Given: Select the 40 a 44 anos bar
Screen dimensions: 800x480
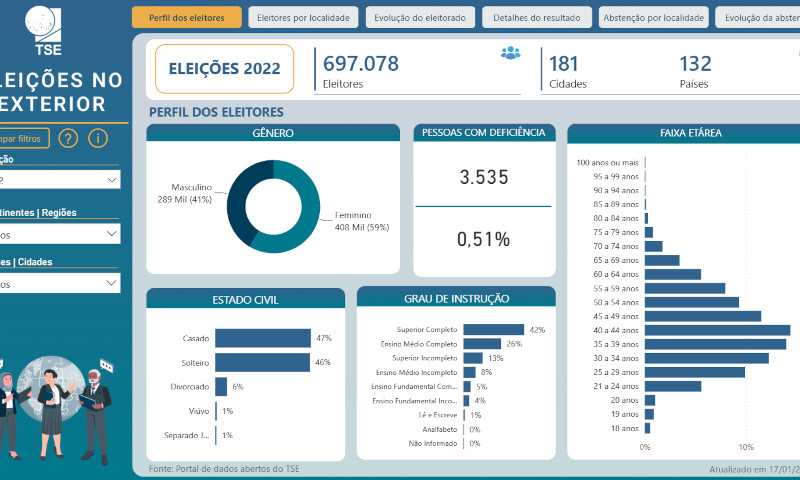Looking at the screenshot, I should pyautogui.click(x=717, y=330).
